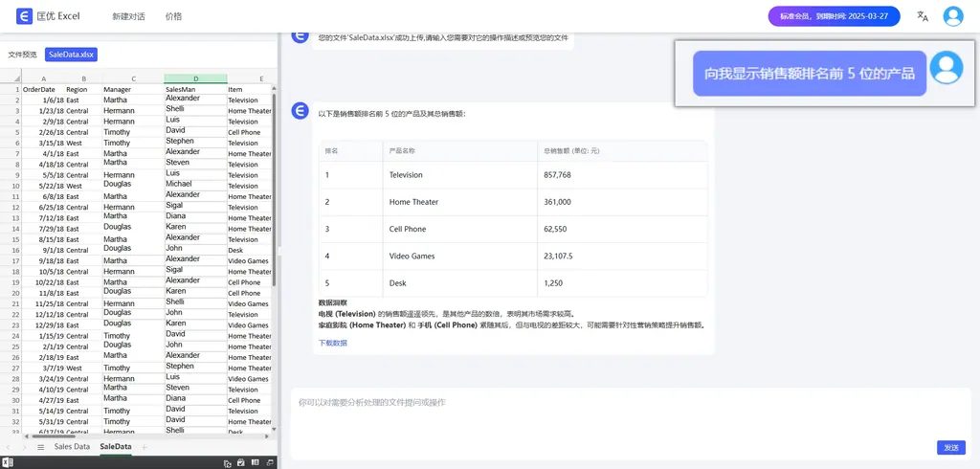Open the 价格 pricing page
980x469 pixels.
click(173, 16)
